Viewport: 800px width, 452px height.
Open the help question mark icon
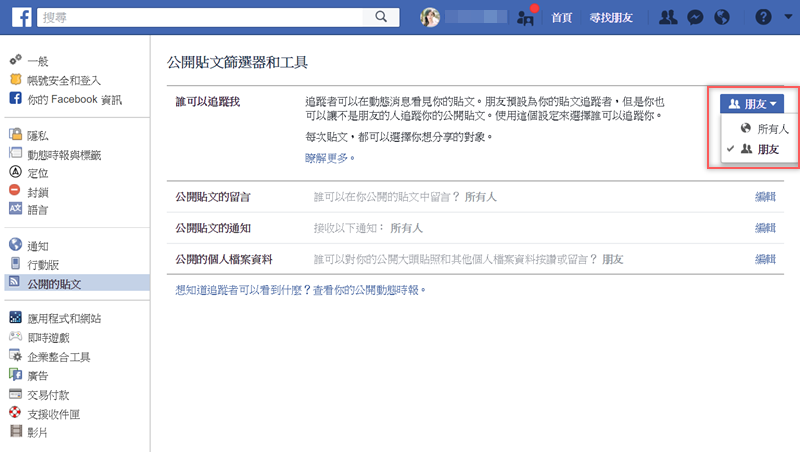pos(763,17)
